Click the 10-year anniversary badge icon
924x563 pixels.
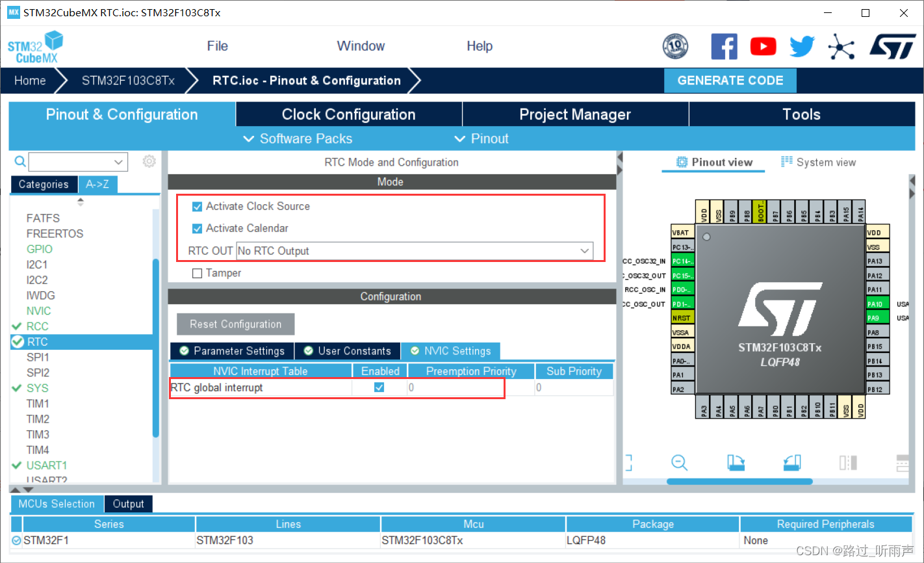[675, 47]
